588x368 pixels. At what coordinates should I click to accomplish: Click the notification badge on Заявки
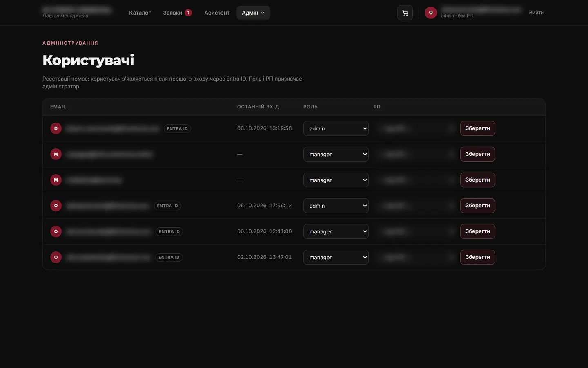point(188,13)
